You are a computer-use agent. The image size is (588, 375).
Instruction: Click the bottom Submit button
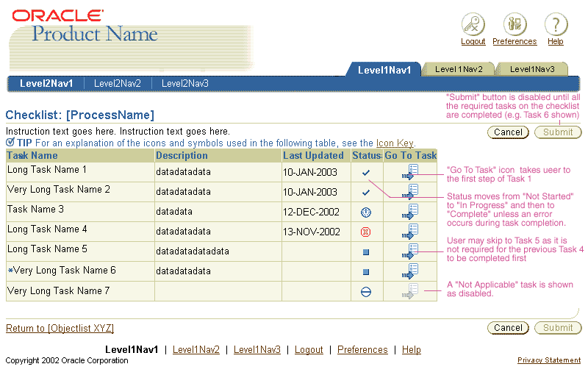click(558, 328)
